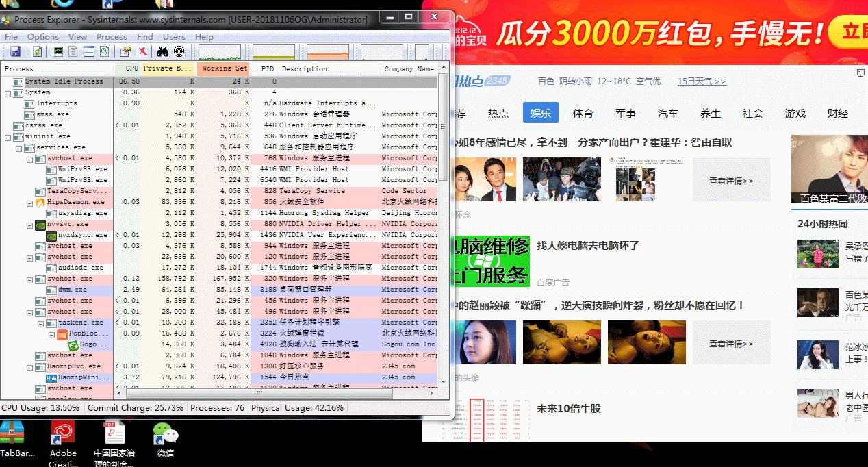The width and height of the screenshot is (868, 467).
Task: Open the process Properties toolbar icon
Action: (126, 51)
